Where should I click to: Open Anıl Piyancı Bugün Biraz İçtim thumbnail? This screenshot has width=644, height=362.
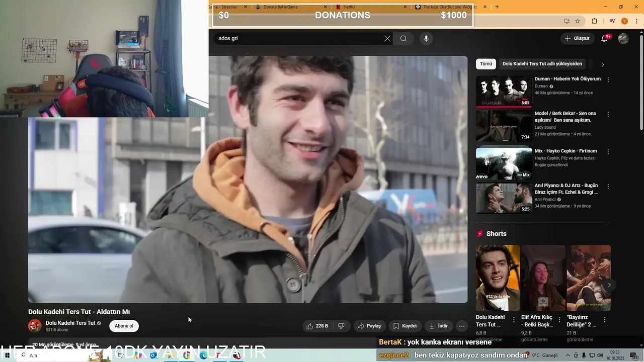(x=504, y=198)
